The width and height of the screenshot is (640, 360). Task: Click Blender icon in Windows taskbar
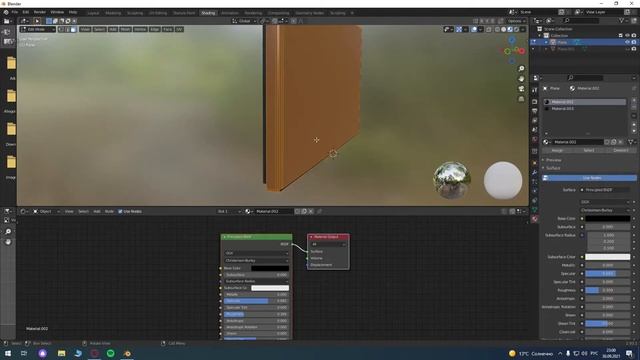127,353
